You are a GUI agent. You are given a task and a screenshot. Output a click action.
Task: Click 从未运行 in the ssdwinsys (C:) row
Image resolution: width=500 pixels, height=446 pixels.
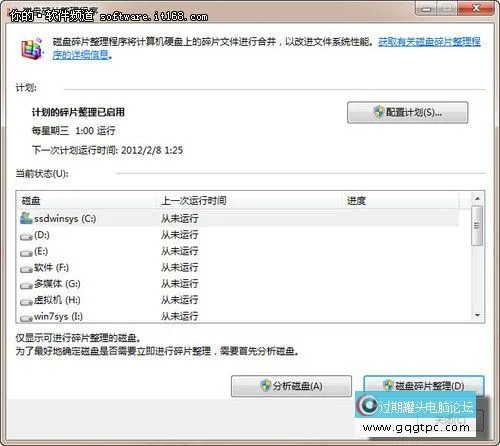(180, 218)
